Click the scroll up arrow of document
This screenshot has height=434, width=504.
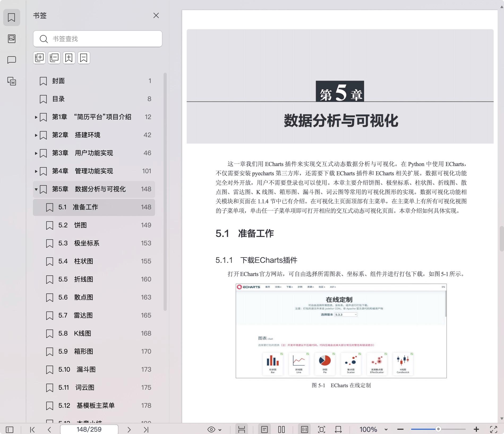[x=502, y=7]
